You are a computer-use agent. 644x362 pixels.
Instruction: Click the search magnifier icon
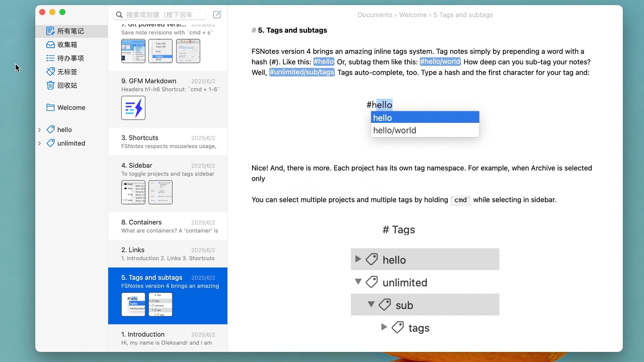[119, 15]
